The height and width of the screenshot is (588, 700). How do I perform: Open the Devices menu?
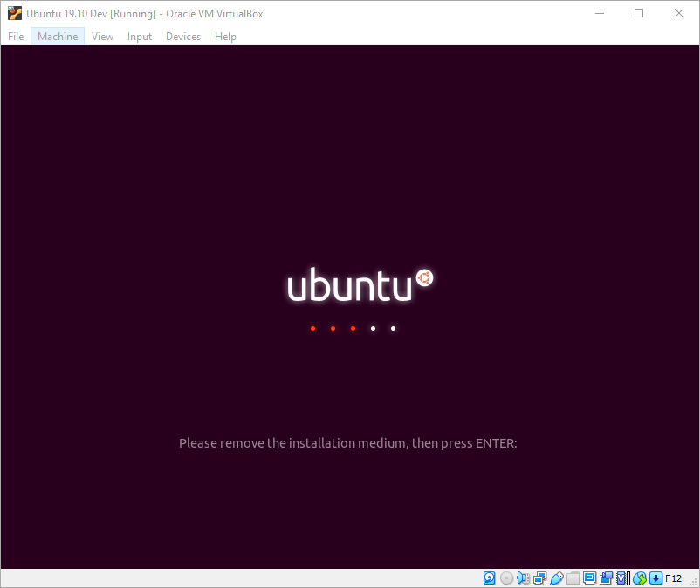[183, 36]
